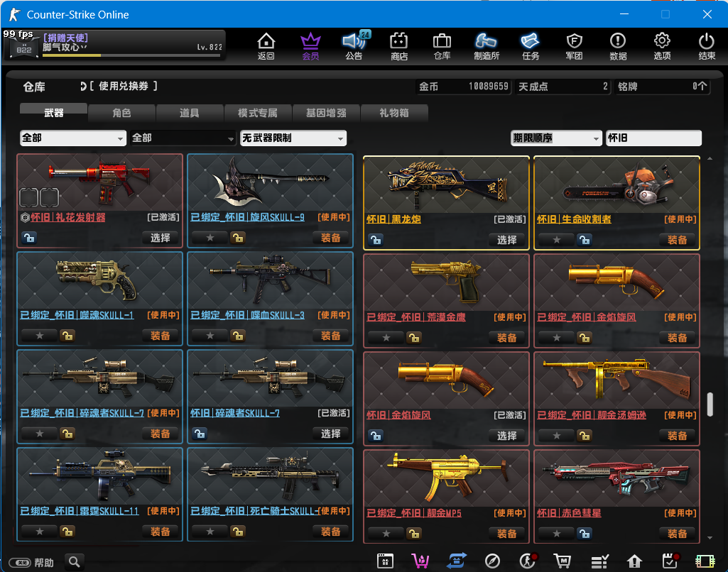This screenshot has width=728, height=572.
Task: Toggle the lock on 喋血SKULL-3
Action: 238,336
